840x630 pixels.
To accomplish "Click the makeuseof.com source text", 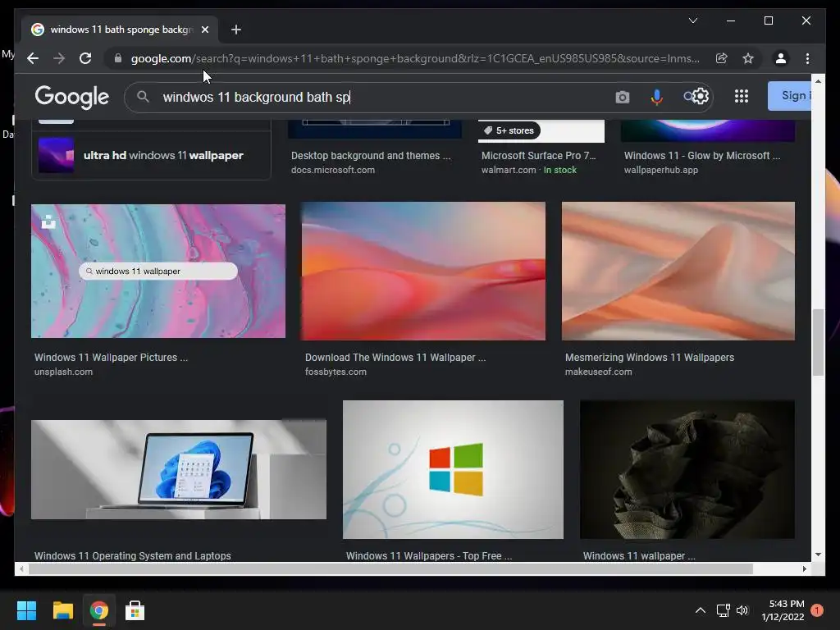I will point(598,372).
